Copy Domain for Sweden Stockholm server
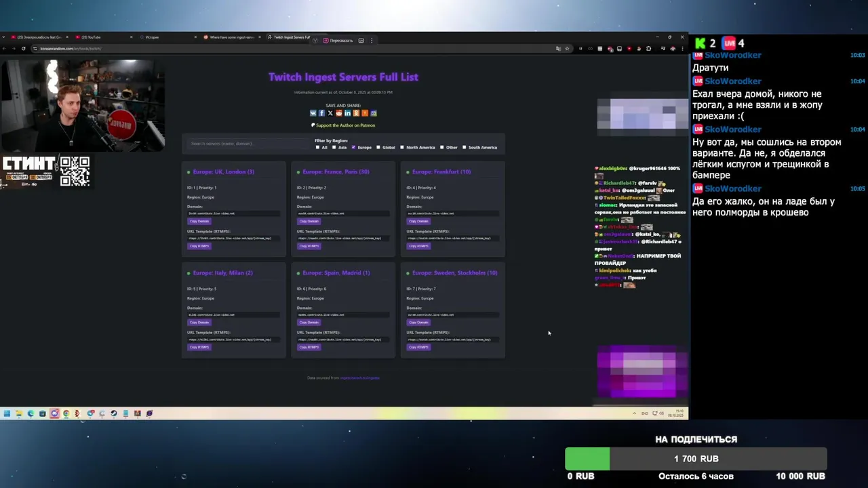Viewport: 868px width, 488px height. (418, 323)
